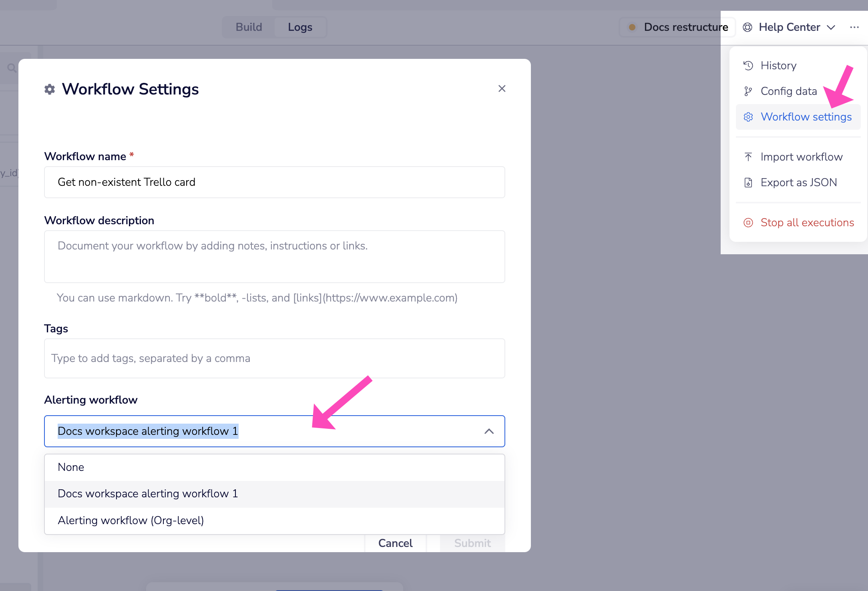Click the search icon in the left sidebar

pyautogui.click(x=11, y=68)
